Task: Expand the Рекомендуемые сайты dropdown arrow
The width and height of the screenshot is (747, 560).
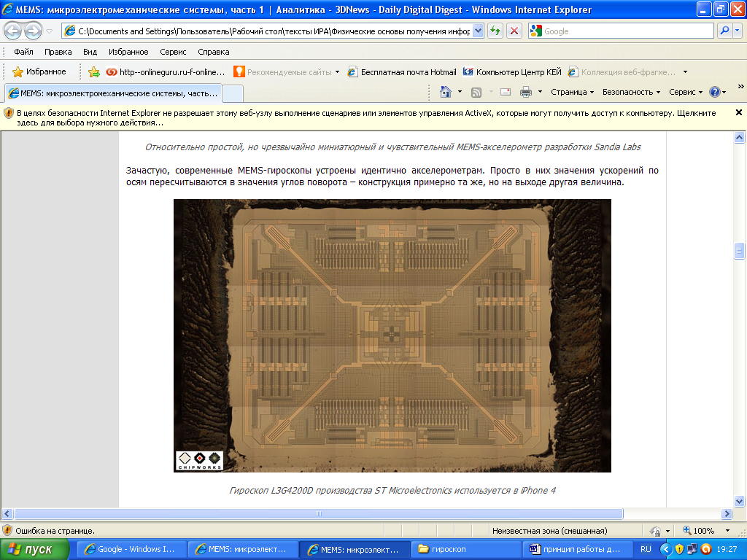Action: (x=337, y=72)
